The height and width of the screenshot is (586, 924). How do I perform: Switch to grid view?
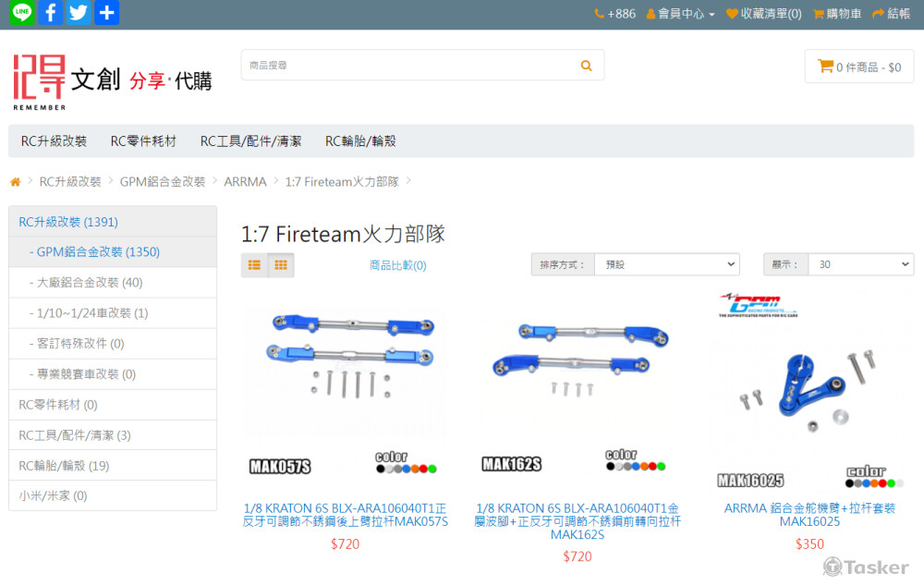280,264
